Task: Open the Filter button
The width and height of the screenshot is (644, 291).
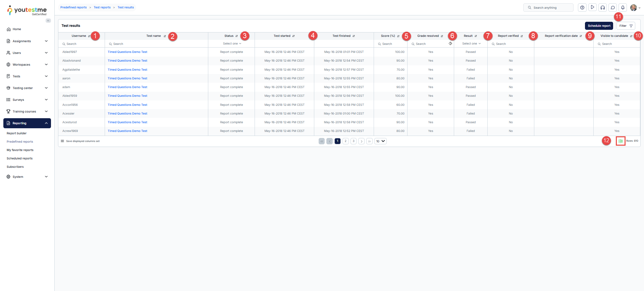Action: 626,26
